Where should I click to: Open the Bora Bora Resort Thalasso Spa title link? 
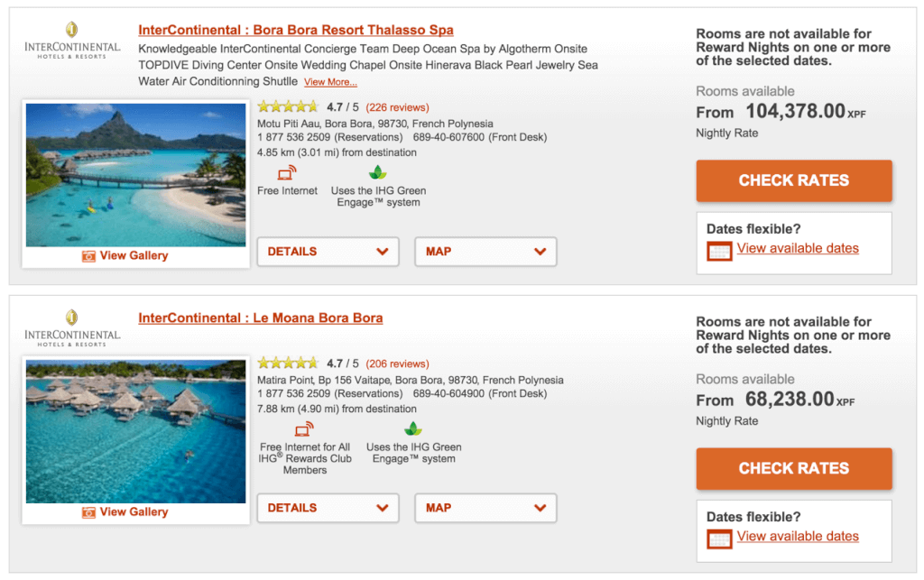click(x=296, y=31)
